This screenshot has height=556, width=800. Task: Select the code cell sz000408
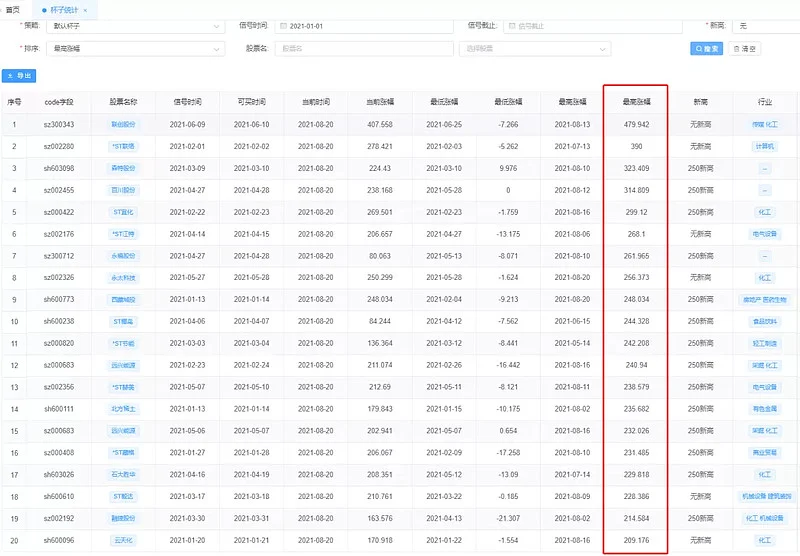[59, 452]
